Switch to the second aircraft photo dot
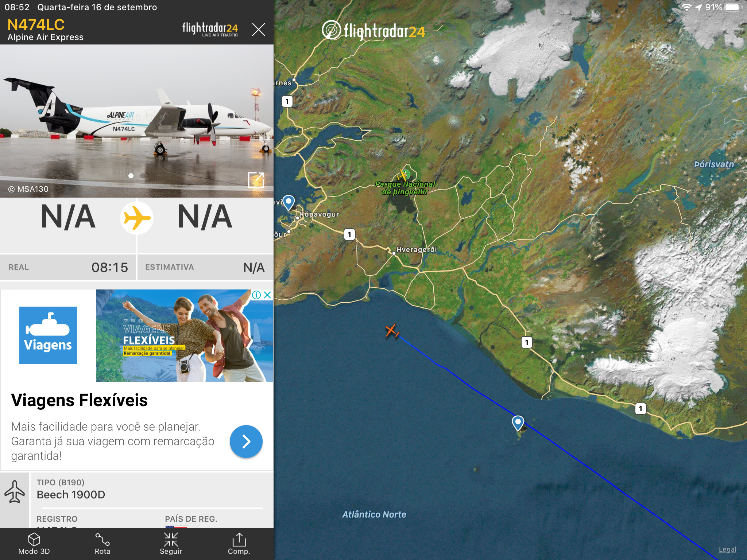The image size is (747, 560). 142,176
